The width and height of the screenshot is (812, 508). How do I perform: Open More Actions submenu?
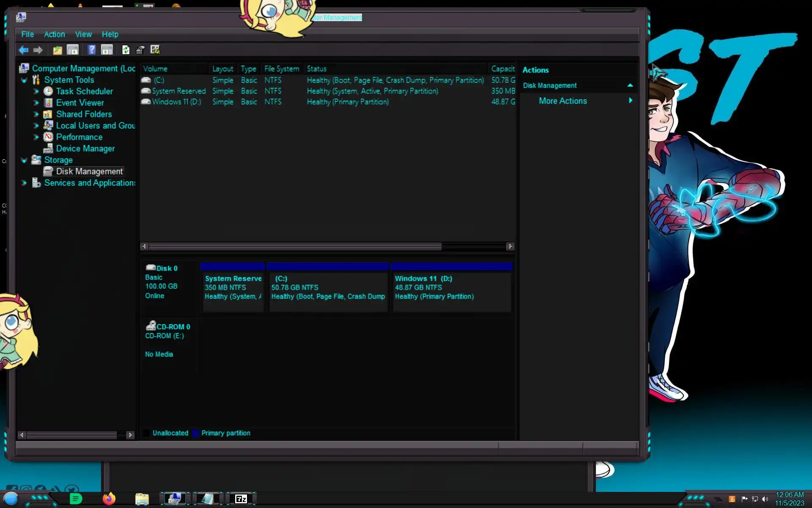[x=563, y=101]
